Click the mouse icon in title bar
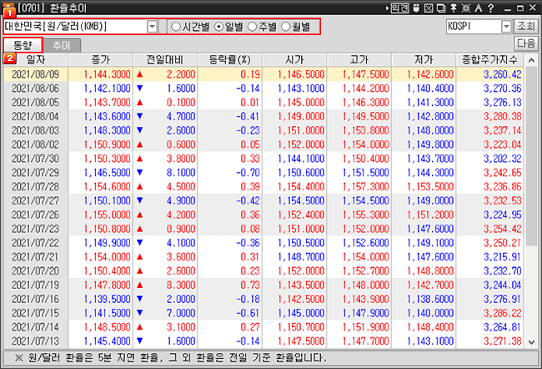 coord(416,8)
